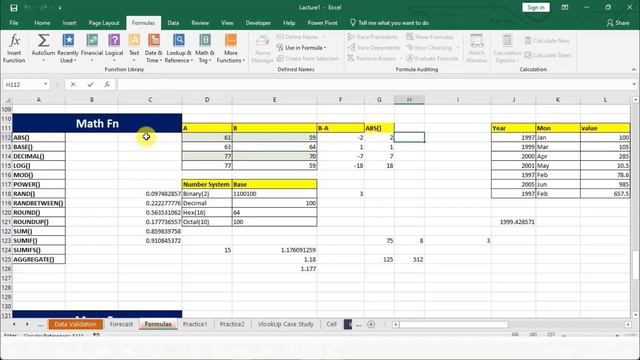640x360 pixels.
Task: Click the Share button
Action: click(618, 23)
